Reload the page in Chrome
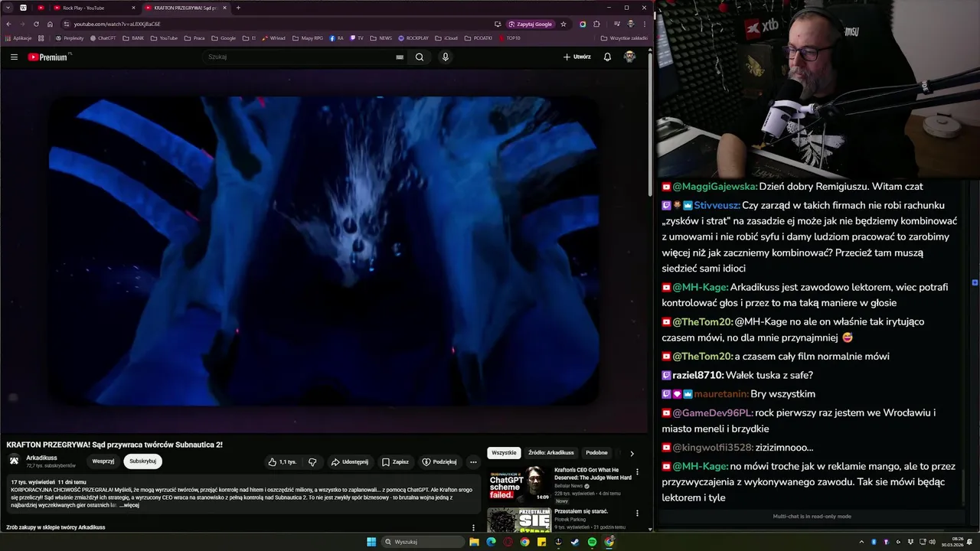This screenshot has height=551, width=980. [36, 24]
